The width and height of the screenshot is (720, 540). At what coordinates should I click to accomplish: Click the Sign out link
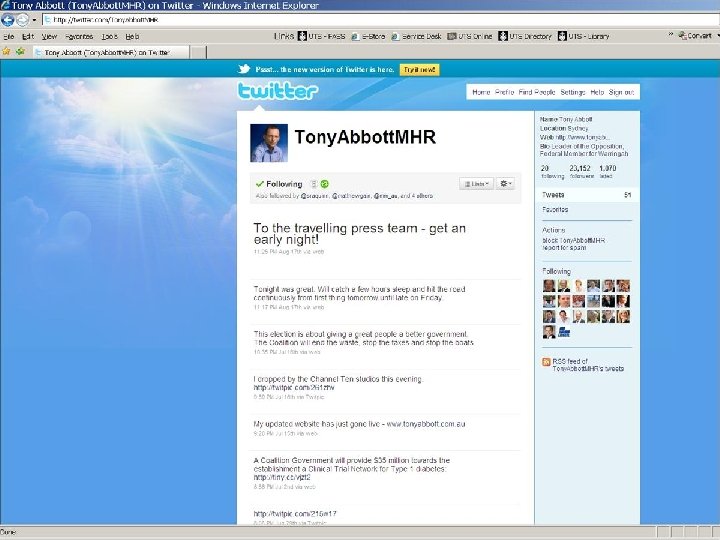pos(621,92)
